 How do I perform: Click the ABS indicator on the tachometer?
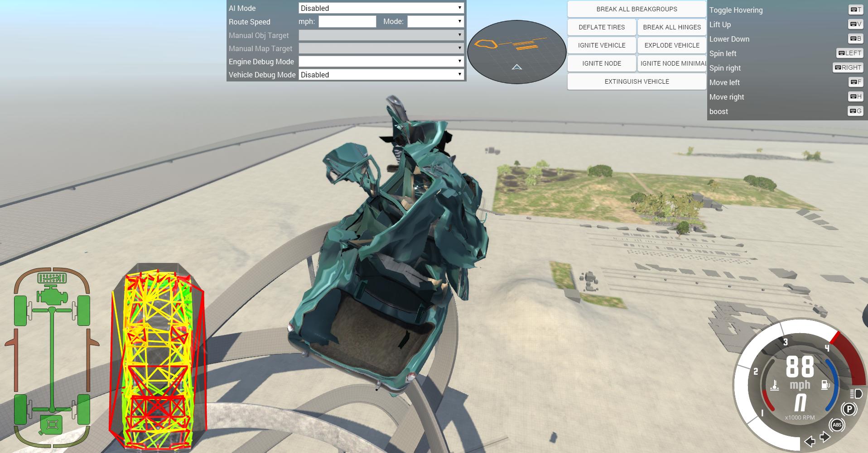coord(837,424)
